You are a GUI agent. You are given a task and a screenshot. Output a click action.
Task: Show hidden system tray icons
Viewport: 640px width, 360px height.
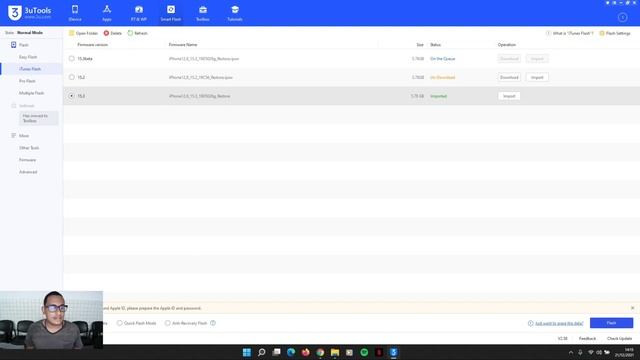[x=571, y=353]
